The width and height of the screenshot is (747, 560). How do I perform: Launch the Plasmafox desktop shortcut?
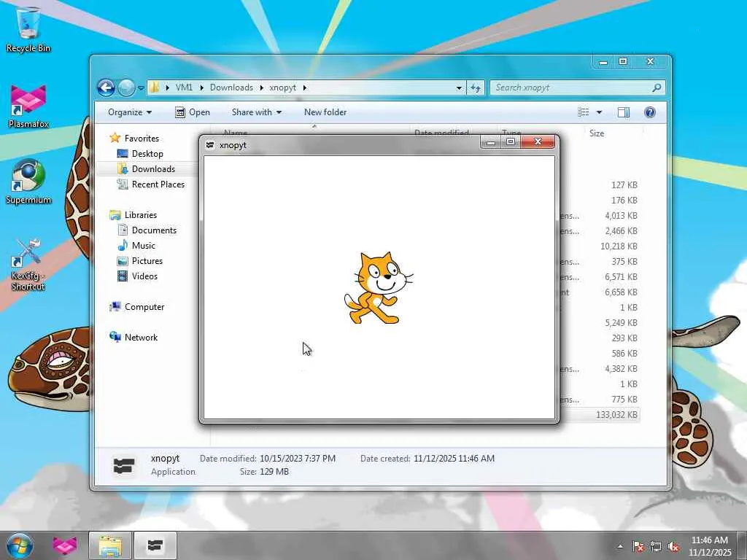click(28, 106)
